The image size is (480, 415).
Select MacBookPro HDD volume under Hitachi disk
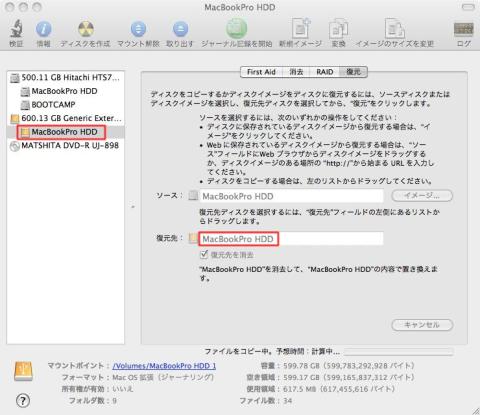coord(66,91)
